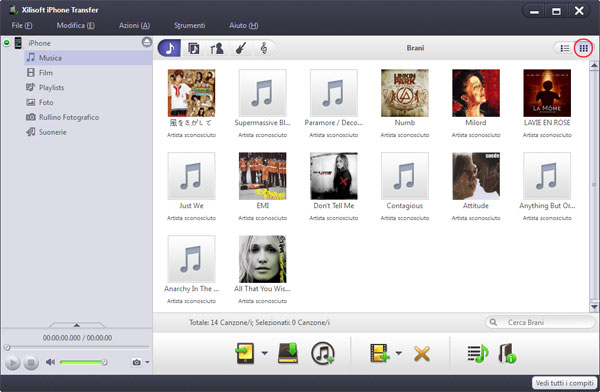The height and width of the screenshot is (392, 600).
Task: Click the device info icon
Action: pos(507,353)
